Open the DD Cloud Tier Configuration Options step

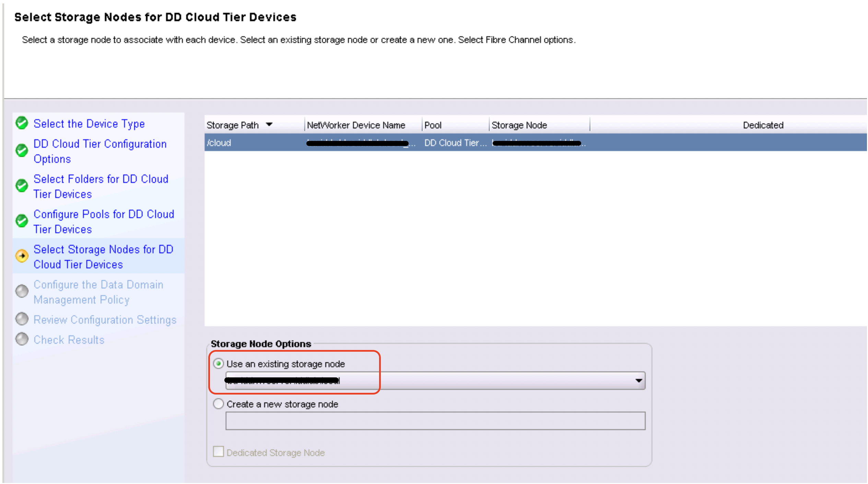(x=100, y=151)
